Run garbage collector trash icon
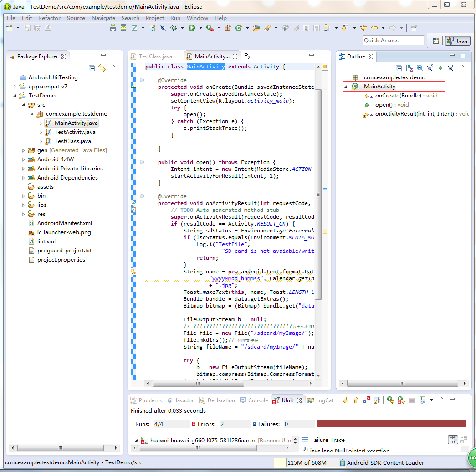This screenshot has height=472, width=476. pyautogui.click(x=342, y=463)
